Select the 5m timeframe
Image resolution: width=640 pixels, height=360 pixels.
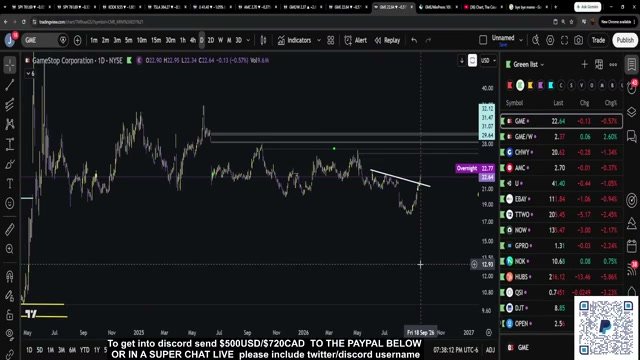(x=129, y=40)
